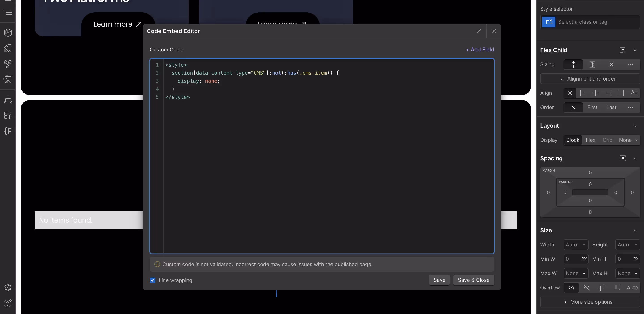Collapse the Alignment and order section
The image size is (644, 314).
tap(590, 79)
